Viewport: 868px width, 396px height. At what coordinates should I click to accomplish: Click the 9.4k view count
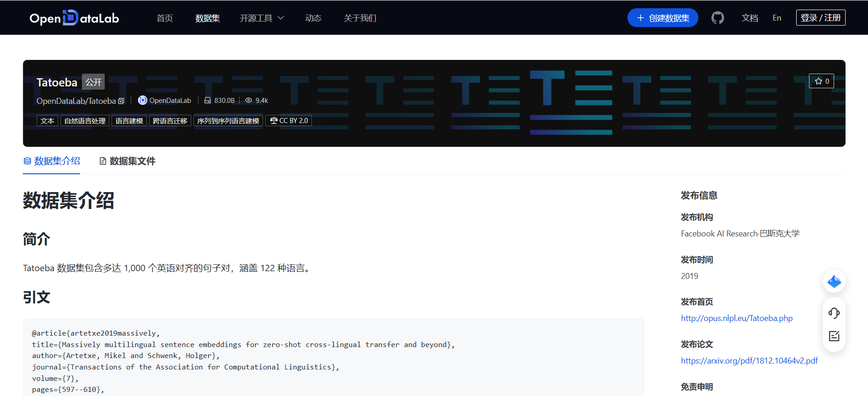[x=262, y=100]
